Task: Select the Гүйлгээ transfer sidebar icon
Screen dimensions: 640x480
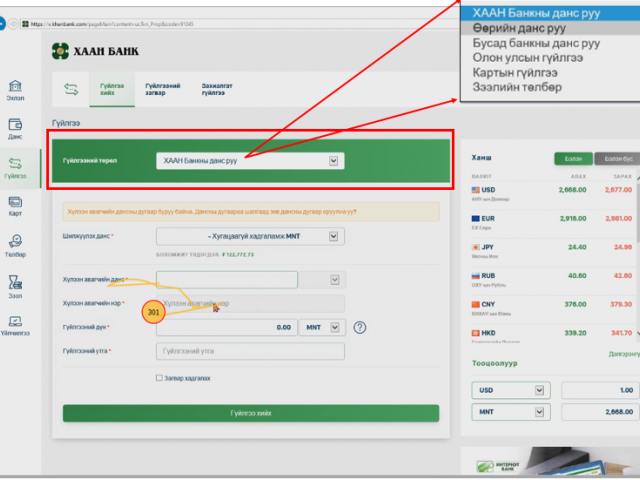Action: [x=15, y=168]
